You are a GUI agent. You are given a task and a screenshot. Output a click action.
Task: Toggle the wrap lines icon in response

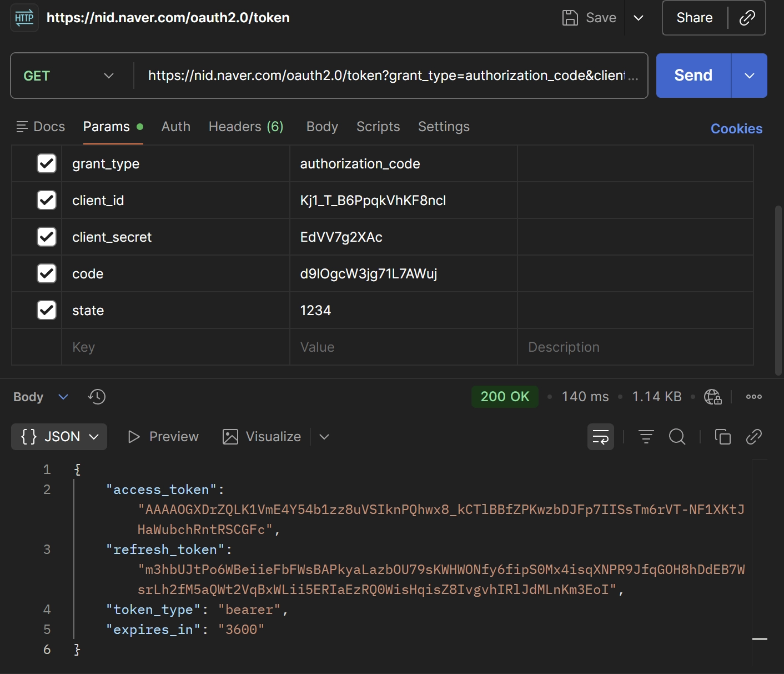click(x=600, y=437)
